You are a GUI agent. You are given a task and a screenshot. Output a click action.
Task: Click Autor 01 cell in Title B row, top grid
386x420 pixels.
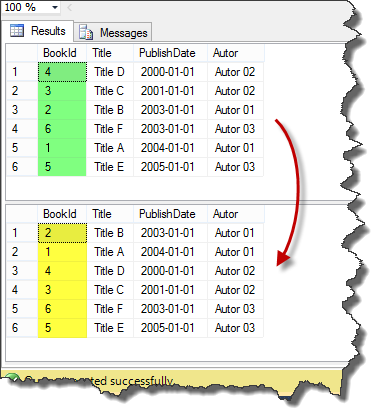(x=235, y=110)
